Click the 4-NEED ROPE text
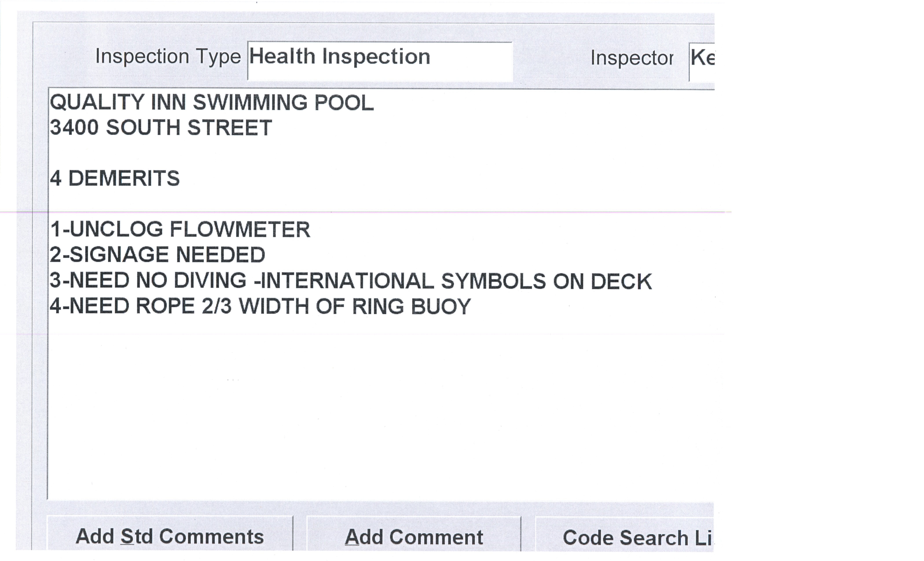The image size is (924, 561). click(x=122, y=306)
